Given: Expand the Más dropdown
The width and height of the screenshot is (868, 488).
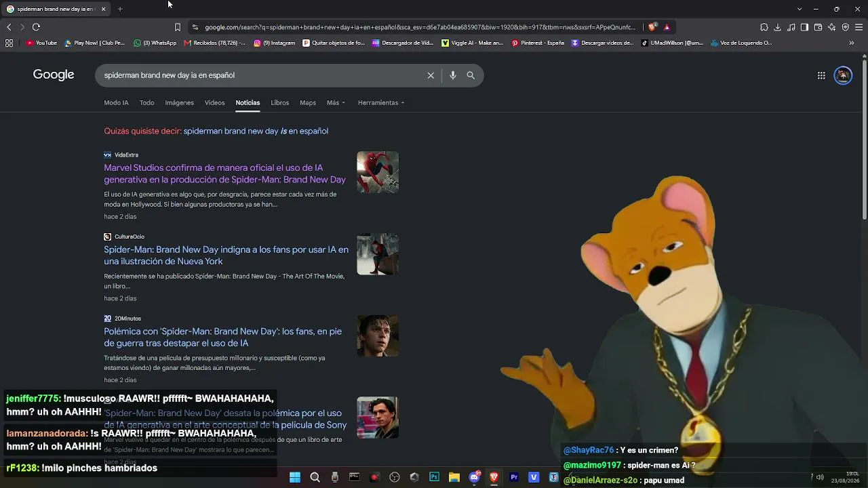Looking at the screenshot, I should [x=336, y=103].
